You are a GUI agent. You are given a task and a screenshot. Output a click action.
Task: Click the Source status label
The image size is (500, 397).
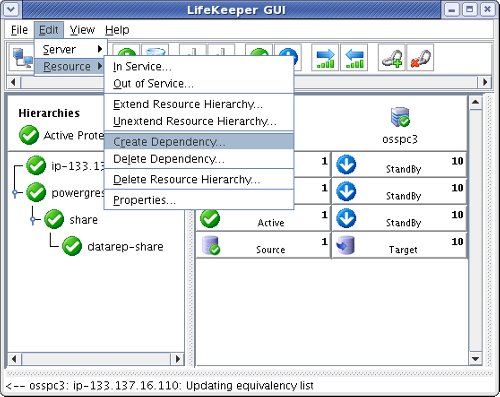270,250
